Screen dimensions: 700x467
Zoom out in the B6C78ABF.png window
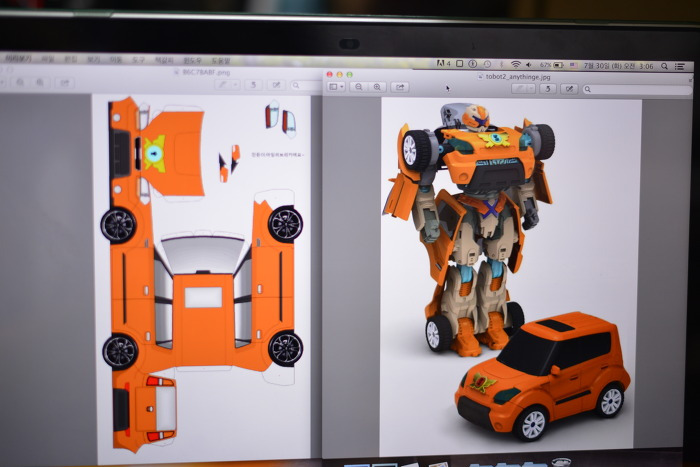[x=20, y=82]
